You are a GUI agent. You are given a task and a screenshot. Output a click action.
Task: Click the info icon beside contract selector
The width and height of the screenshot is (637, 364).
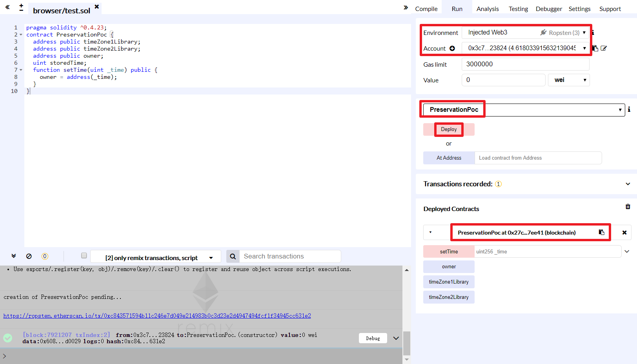click(629, 109)
